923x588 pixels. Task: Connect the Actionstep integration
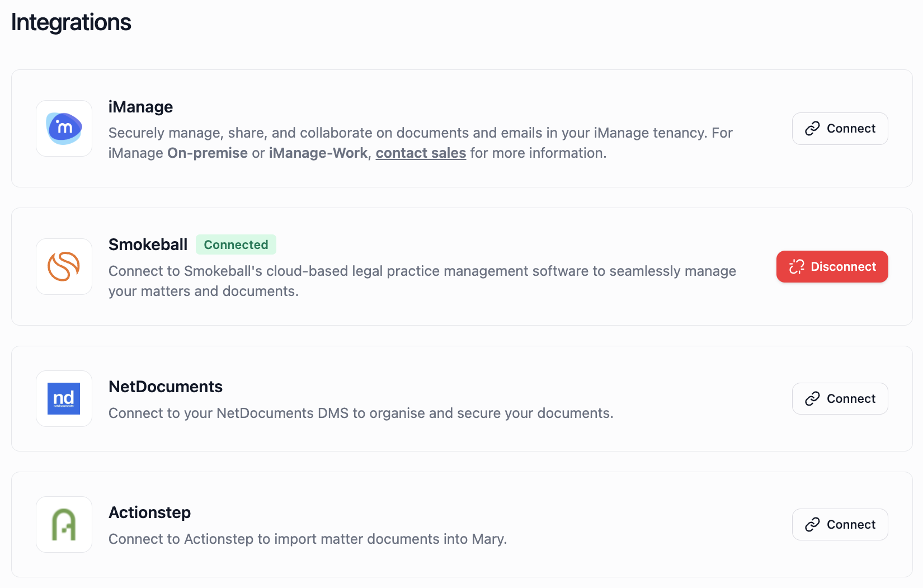point(840,524)
